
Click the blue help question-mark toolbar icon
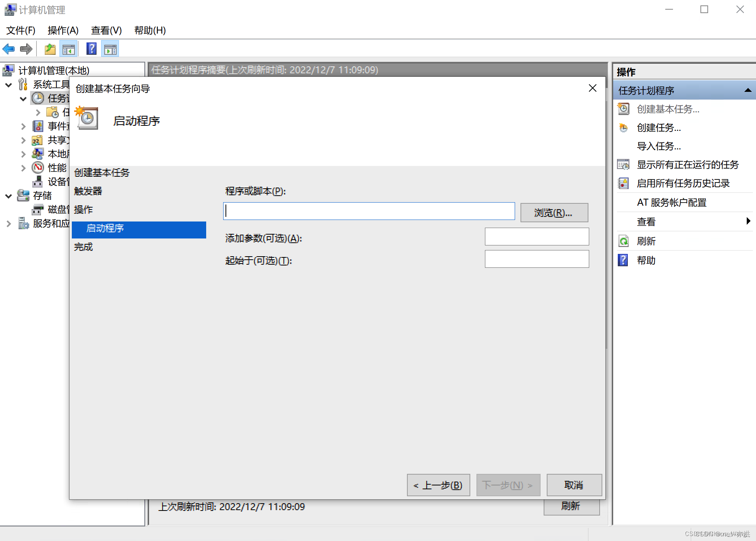coord(92,49)
